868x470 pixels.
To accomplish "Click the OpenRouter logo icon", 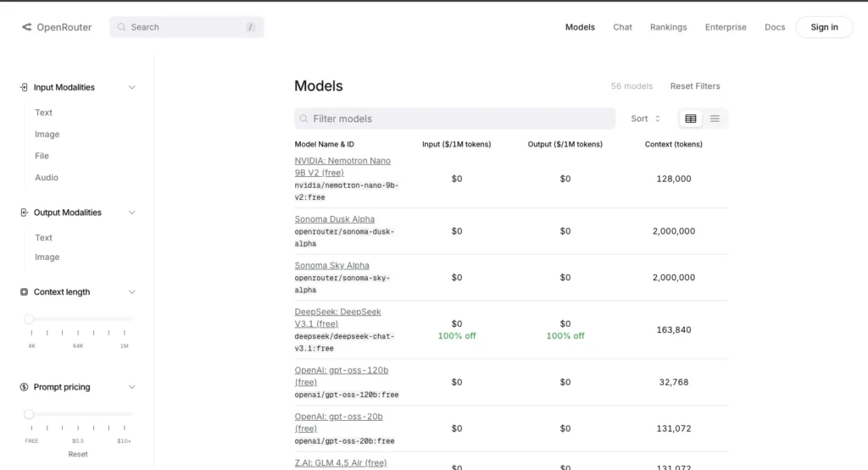I will (26, 27).
